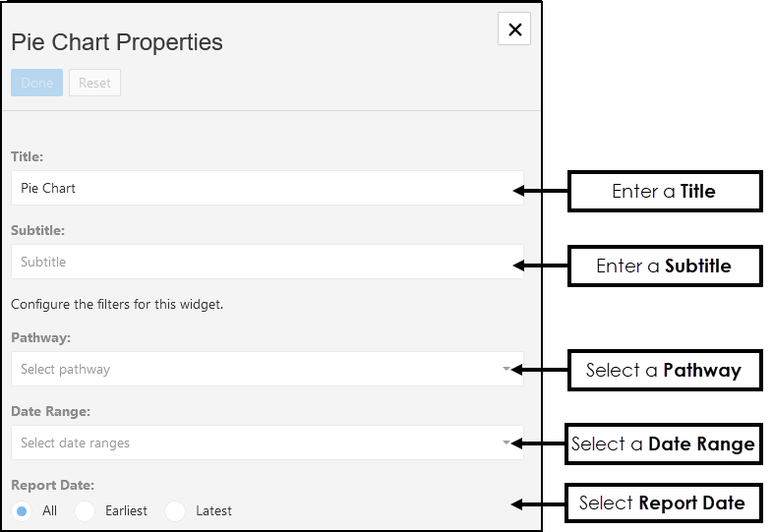Click into the Subtitle input field
This screenshot has height=532, width=773.
click(267, 262)
